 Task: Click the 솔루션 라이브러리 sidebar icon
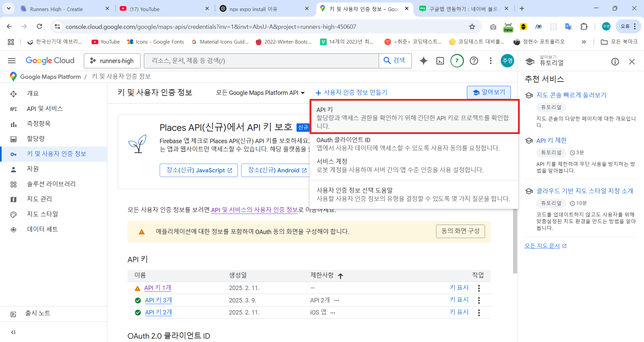(13, 184)
